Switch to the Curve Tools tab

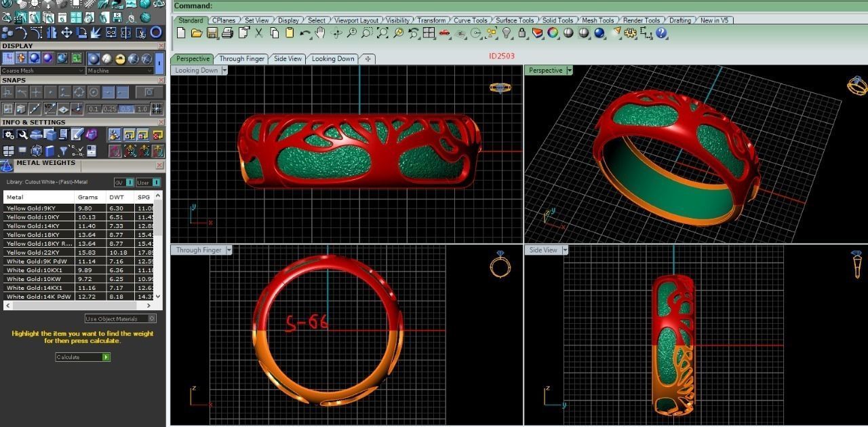(470, 20)
